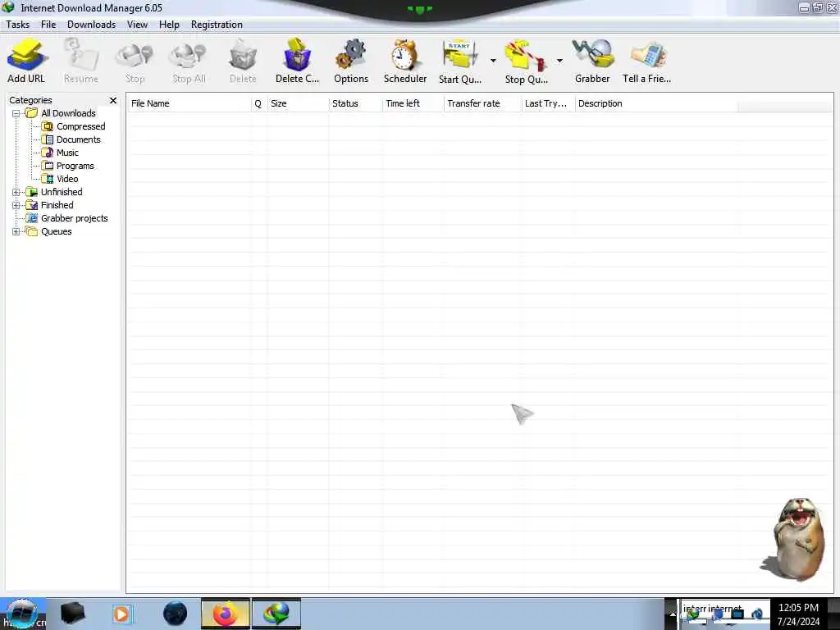This screenshot has width=840, height=630.
Task: Open the Registration menu
Action: (x=217, y=25)
